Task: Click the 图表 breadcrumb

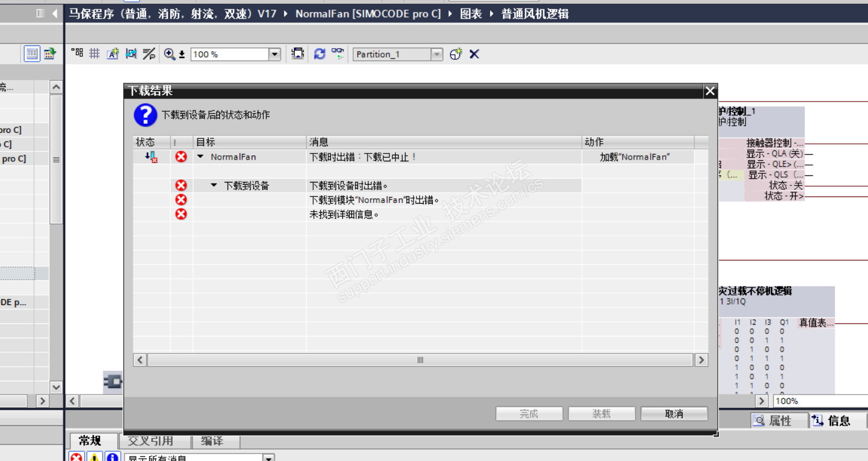Action: [471, 13]
